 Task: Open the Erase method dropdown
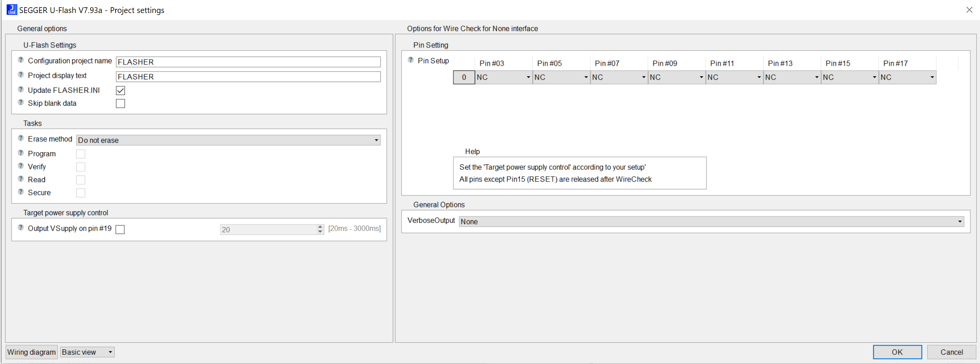[228, 140]
